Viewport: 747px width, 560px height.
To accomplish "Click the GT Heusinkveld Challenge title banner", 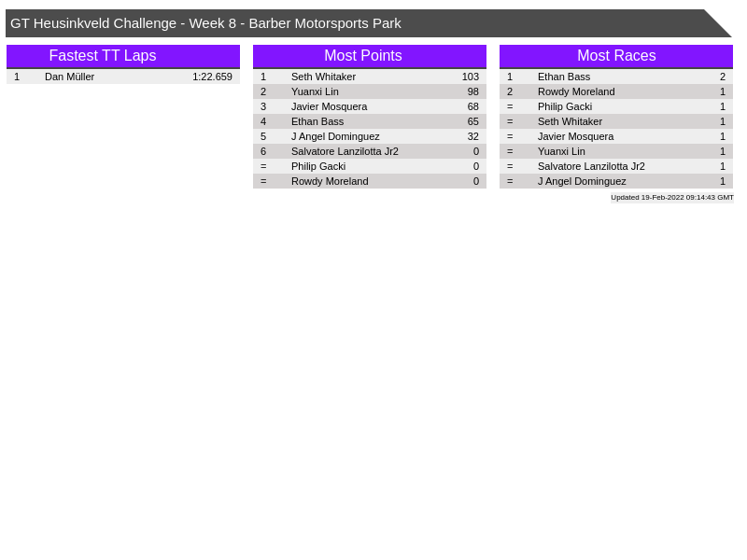I will coord(205,23).
